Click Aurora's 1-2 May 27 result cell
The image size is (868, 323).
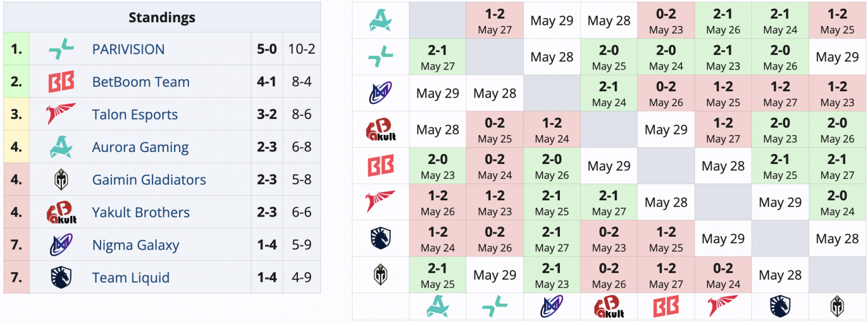pos(495,21)
